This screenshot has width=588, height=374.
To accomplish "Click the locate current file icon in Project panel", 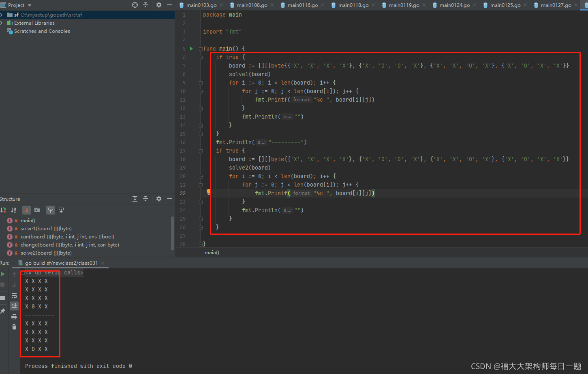I will tap(135, 5).
